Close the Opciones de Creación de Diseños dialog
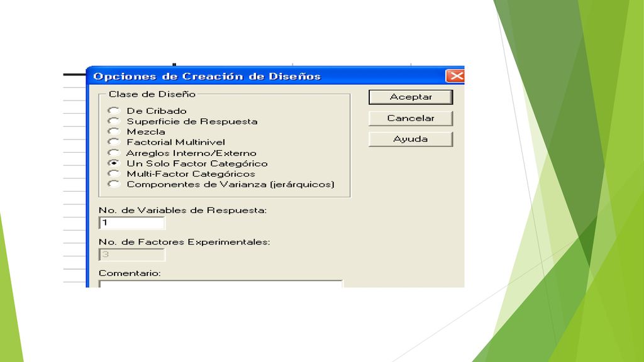Image resolution: width=644 pixels, height=362 pixels. (455, 76)
